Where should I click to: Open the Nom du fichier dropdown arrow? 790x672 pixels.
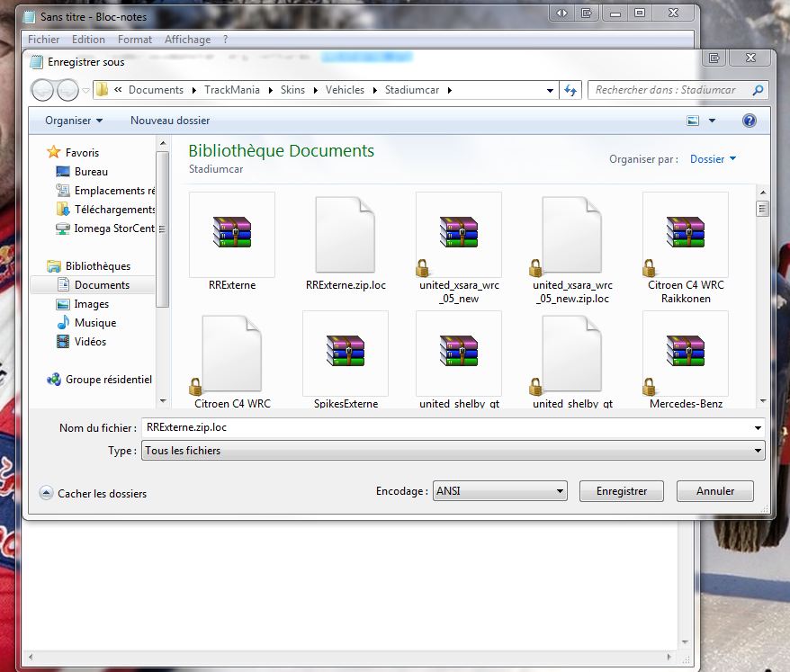pyautogui.click(x=758, y=427)
